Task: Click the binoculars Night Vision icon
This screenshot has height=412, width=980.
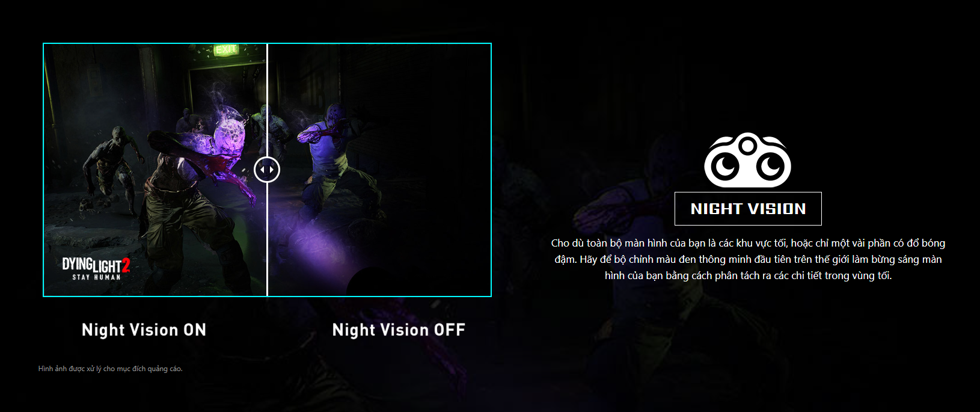Action: point(747,160)
